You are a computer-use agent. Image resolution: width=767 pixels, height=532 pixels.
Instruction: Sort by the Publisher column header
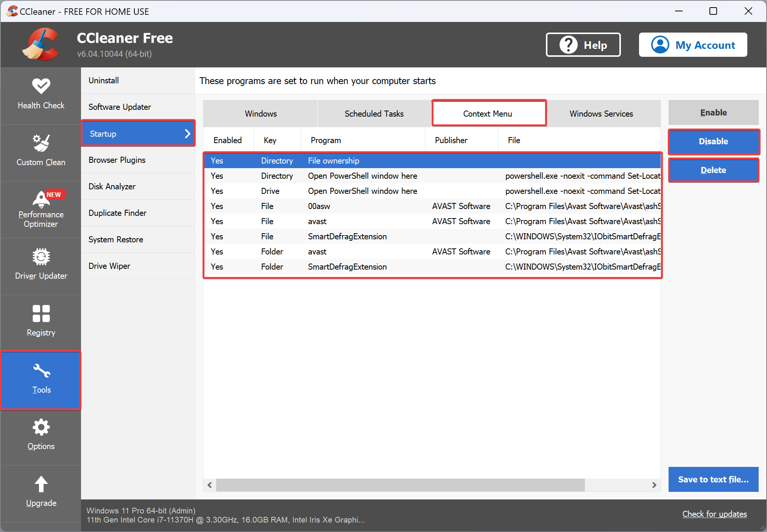[461, 140]
